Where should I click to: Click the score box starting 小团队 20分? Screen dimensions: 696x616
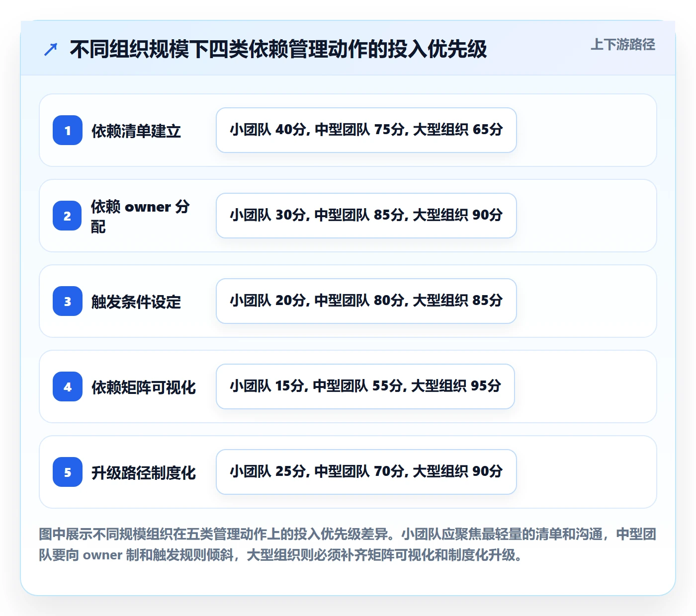click(x=366, y=301)
